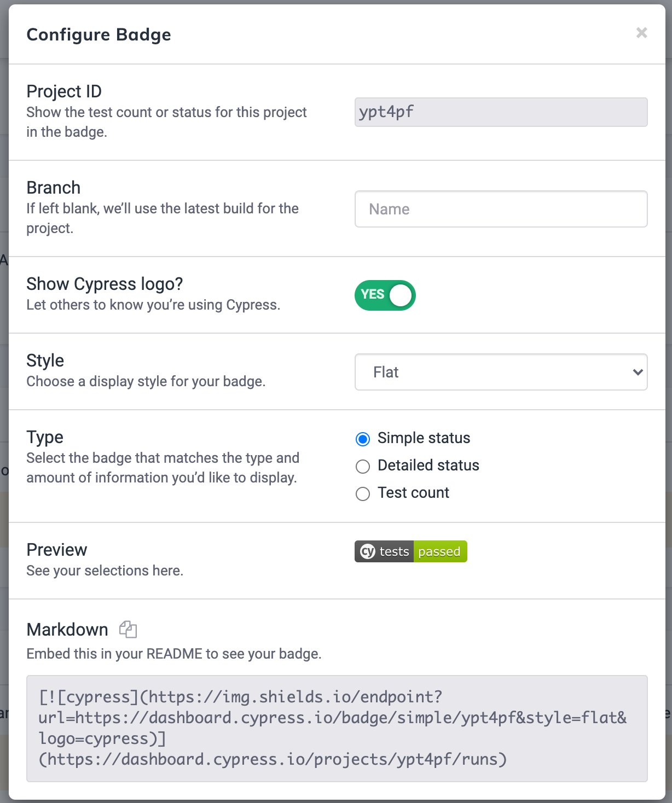This screenshot has width=672, height=803.
Task: Select the Simple status badge type
Action: (362, 439)
